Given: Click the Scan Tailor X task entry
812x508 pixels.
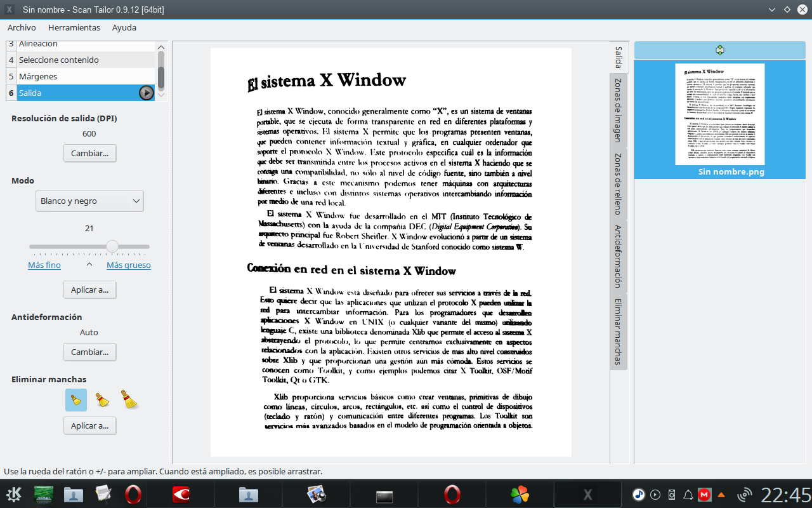Looking at the screenshot, I should pyautogui.click(x=587, y=494).
